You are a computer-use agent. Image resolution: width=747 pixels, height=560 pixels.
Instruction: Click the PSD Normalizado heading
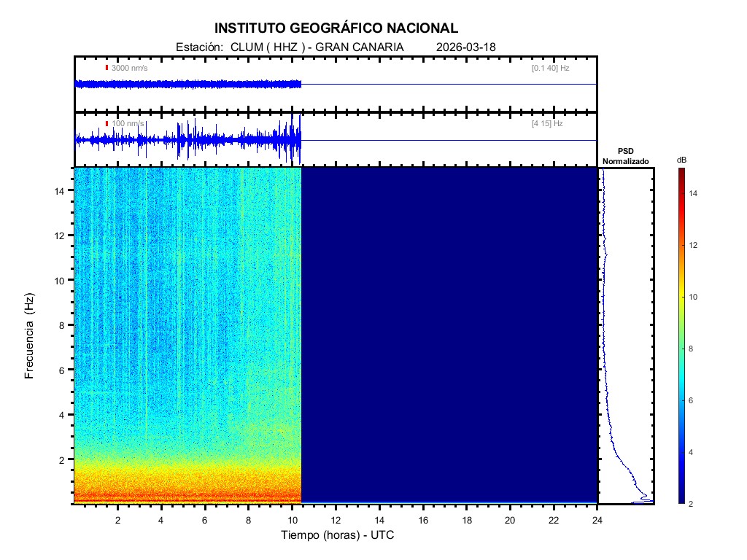tap(625, 156)
